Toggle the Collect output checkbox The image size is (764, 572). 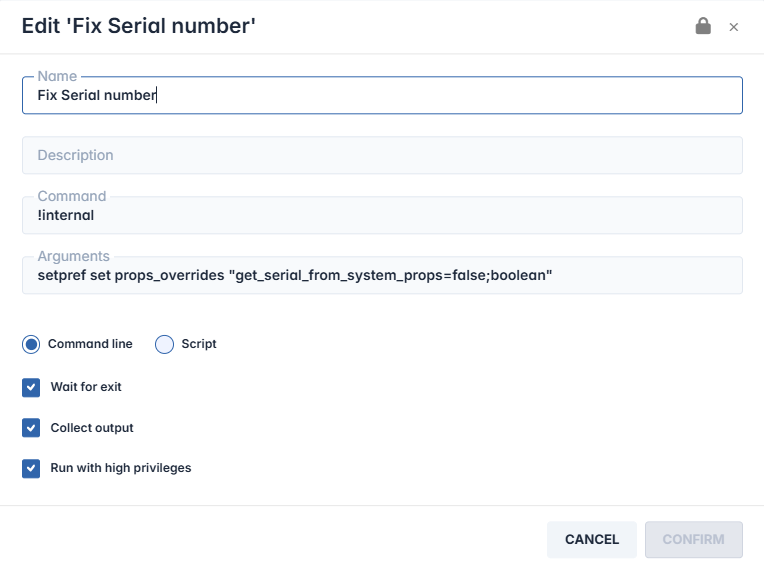tap(31, 428)
